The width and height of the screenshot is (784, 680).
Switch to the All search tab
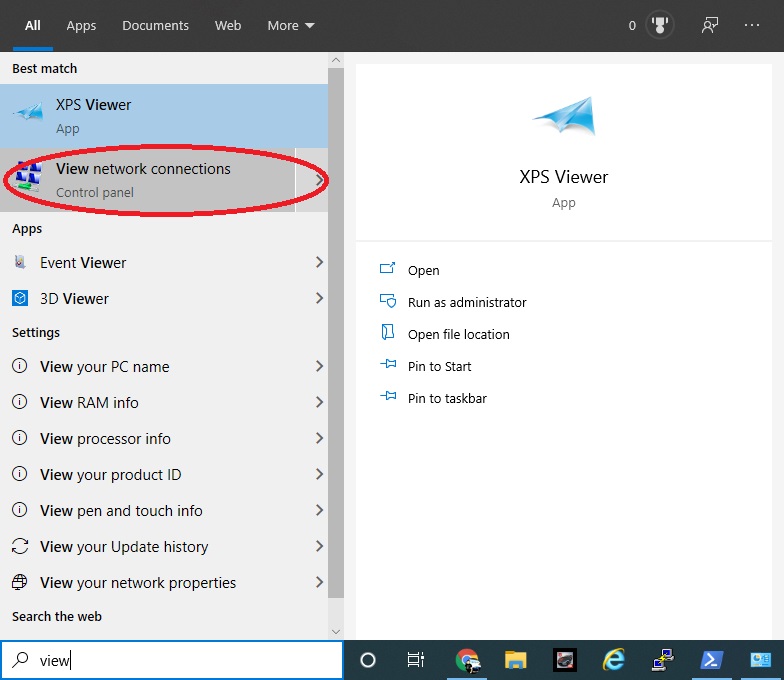(x=32, y=26)
